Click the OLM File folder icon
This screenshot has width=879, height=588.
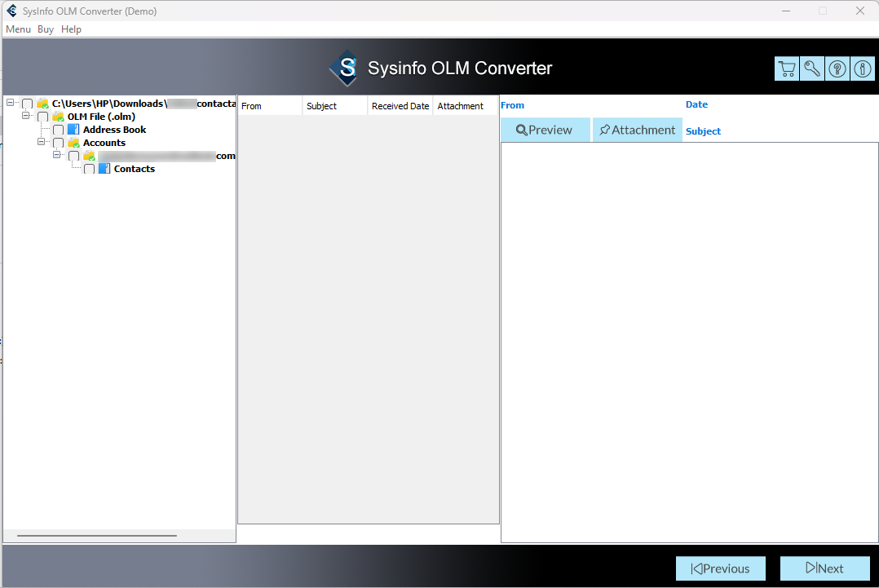point(58,117)
